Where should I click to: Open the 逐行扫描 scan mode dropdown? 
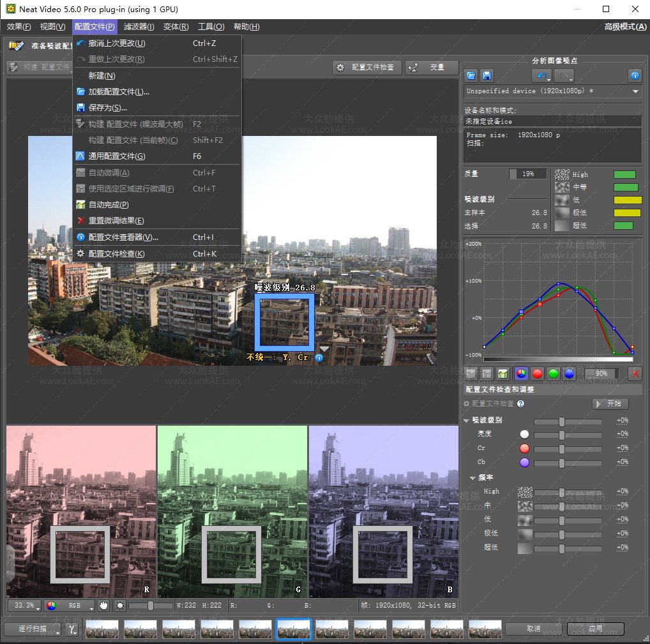[33, 629]
